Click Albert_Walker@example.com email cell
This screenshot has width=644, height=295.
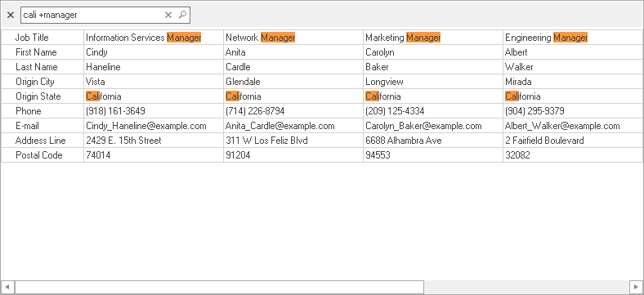pos(574,126)
